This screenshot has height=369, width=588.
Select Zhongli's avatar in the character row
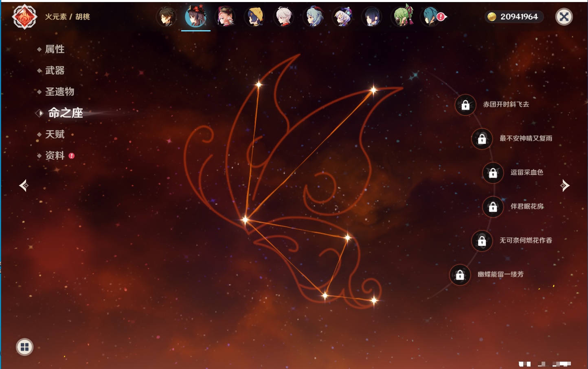tap(167, 17)
